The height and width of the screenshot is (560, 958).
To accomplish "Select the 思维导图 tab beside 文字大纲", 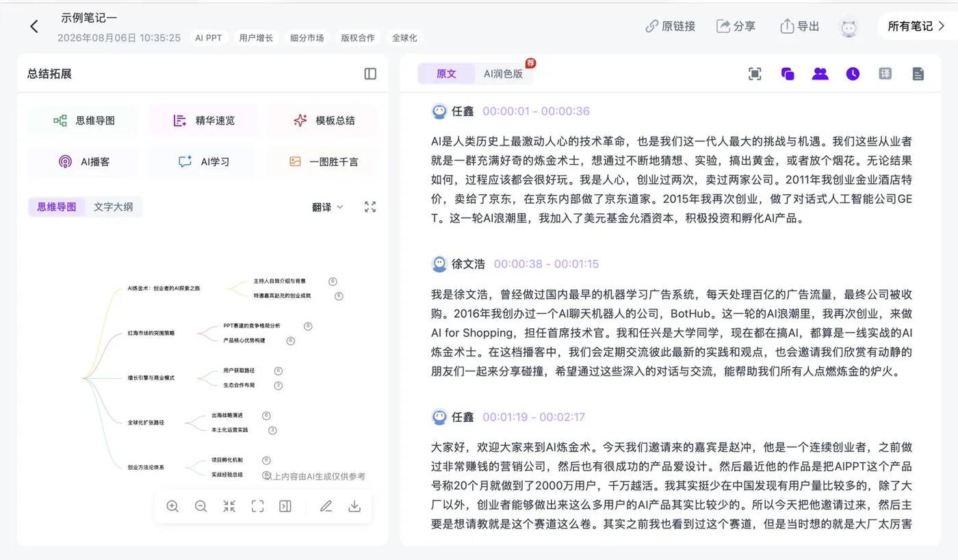I will click(57, 206).
